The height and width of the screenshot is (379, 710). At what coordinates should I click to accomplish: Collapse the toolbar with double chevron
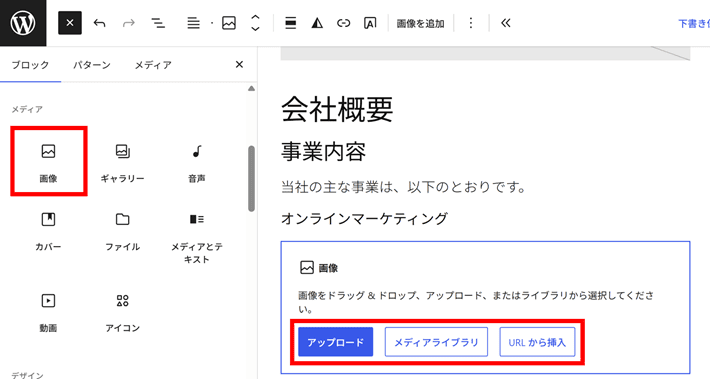[506, 23]
